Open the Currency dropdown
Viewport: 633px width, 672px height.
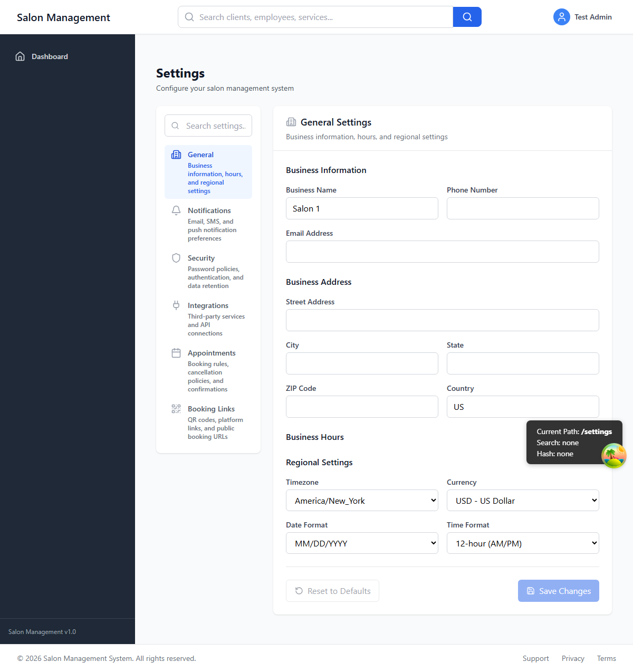coord(523,500)
